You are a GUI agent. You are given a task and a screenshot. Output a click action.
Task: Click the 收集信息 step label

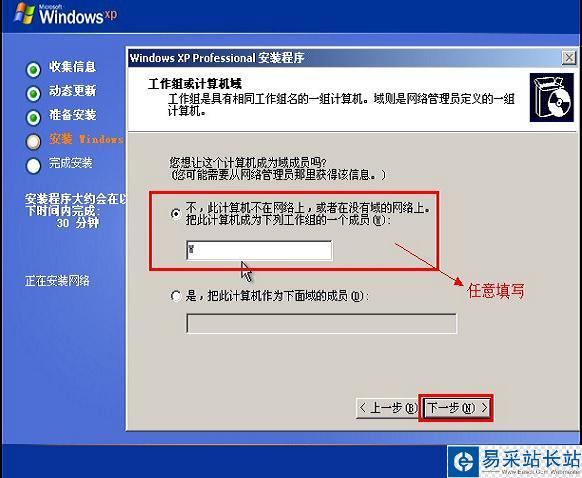click(x=72, y=67)
